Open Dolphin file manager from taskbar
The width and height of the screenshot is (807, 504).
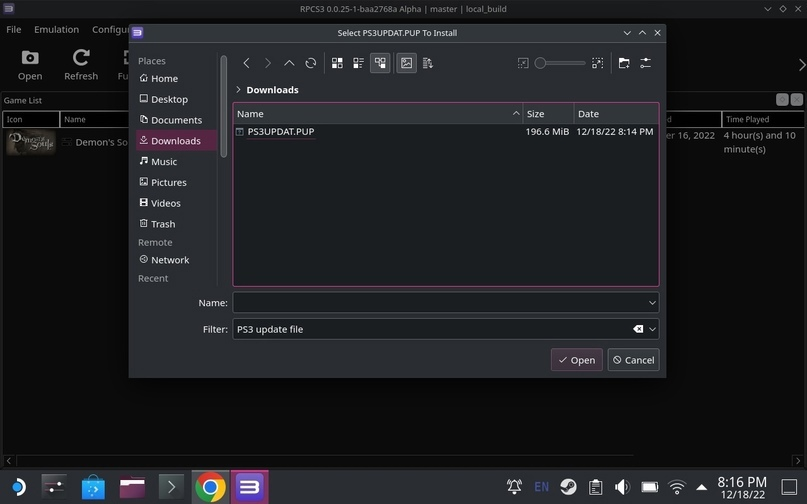click(132, 486)
